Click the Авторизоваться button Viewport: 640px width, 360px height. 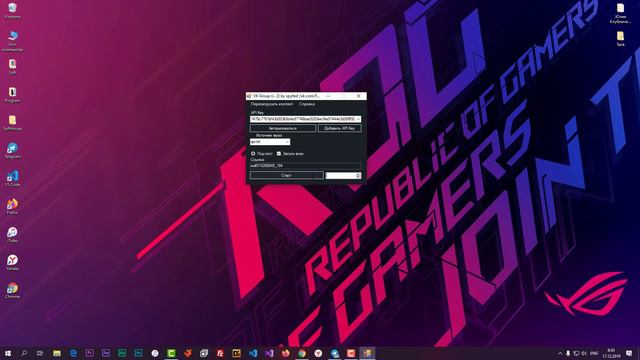pos(282,128)
